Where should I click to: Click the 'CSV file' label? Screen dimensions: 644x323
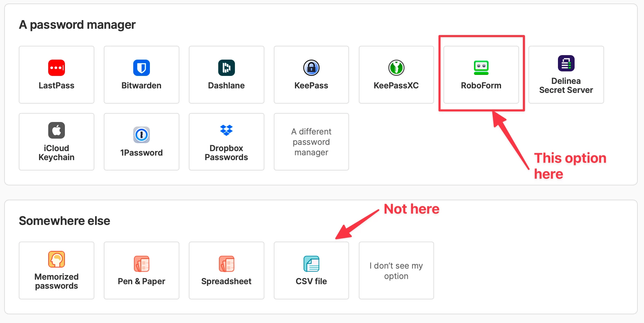pos(311,281)
